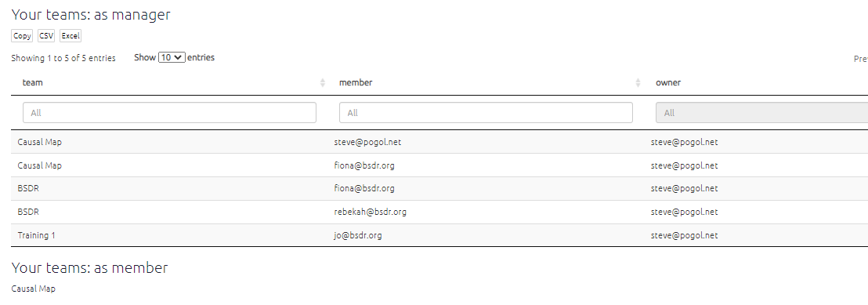Open the Show entries count dropdown
This screenshot has width=868, height=305.
pyautogui.click(x=172, y=57)
